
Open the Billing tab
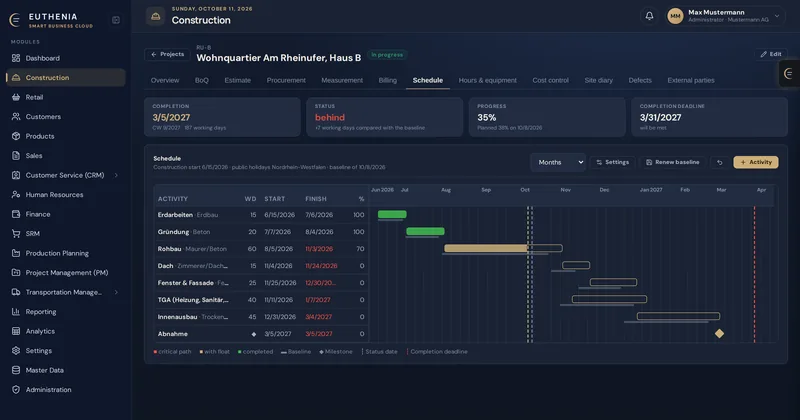(388, 80)
